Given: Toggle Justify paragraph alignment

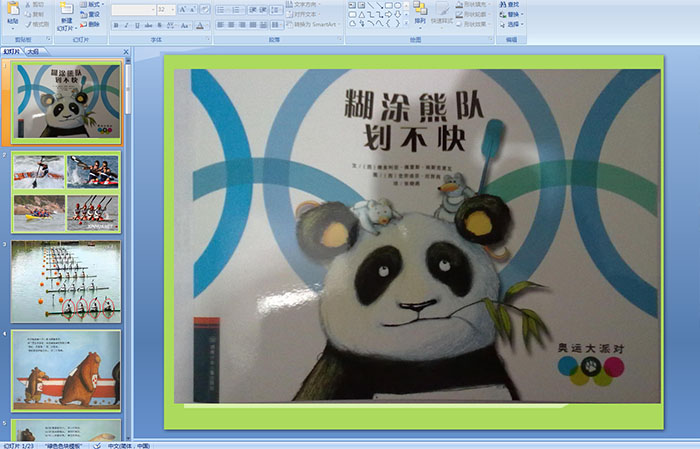Looking at the screenshot, I should click(x=253, y=25).
